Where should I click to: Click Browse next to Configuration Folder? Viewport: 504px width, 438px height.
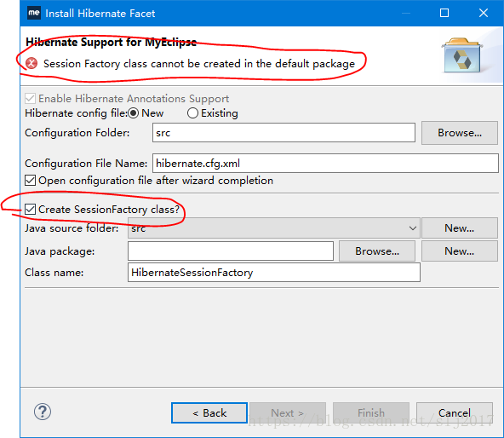(x=460, y=133)
